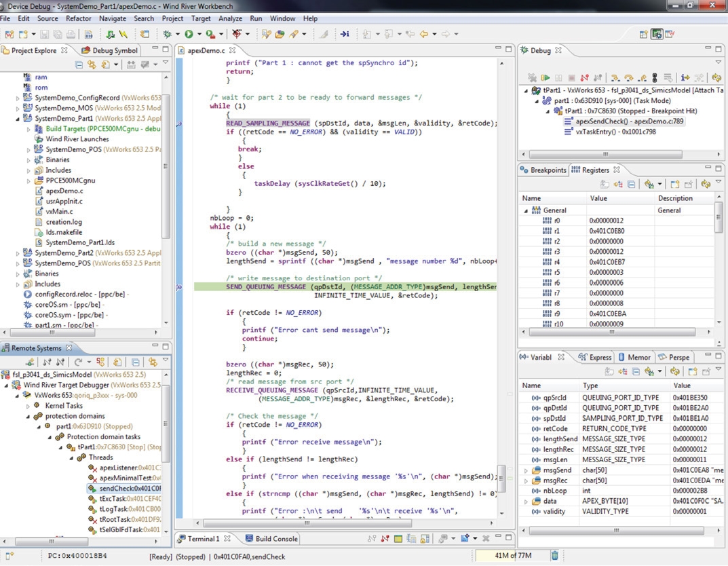Click the yellow Back navigation arrow
Image resolution: width=728 pixels, height=566 pixels.
424,34
